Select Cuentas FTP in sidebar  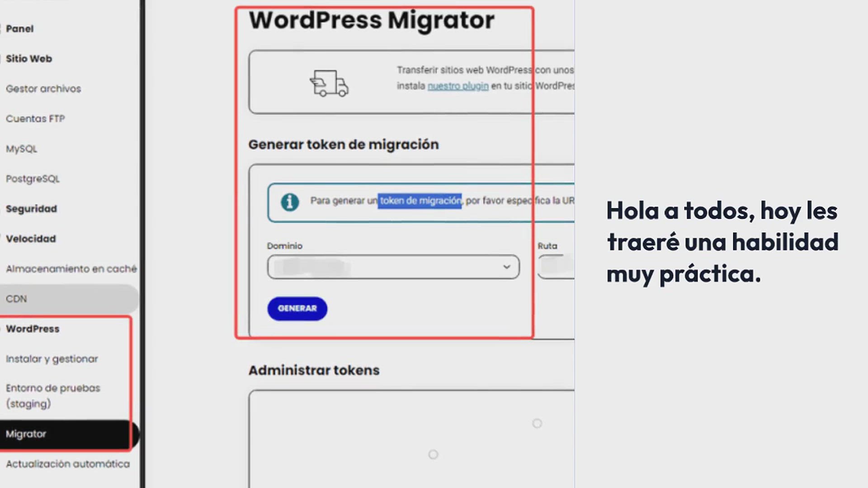coord(35,119)
